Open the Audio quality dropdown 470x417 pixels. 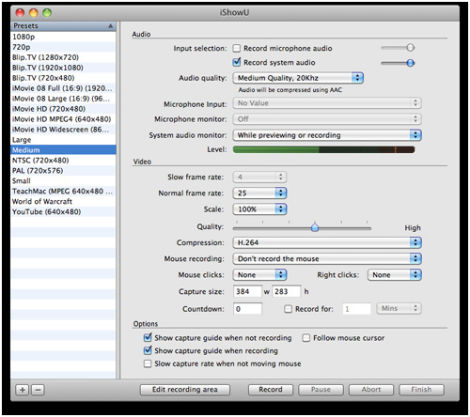[x=298, y=78]
